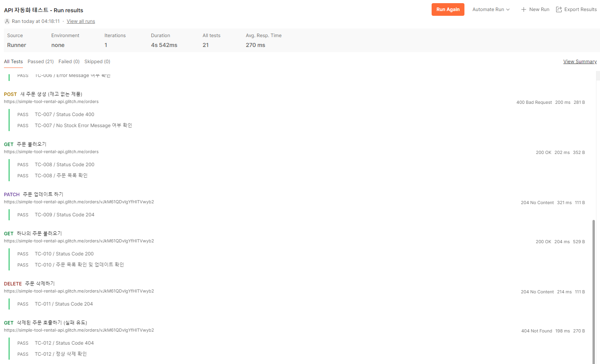Click the Source value Runner
The width and height of the screenshot is (600, 364).
tap(17, 45)
